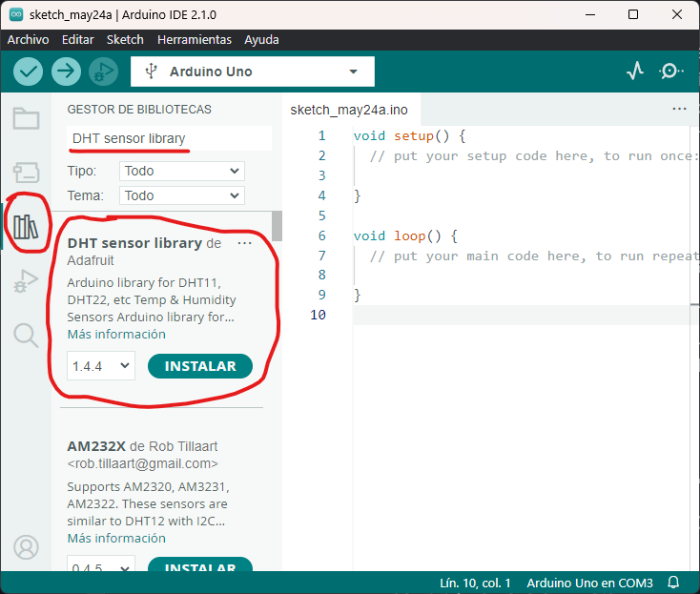Install the DHT sensor library
Screen dimensions: 700x594
200,366
